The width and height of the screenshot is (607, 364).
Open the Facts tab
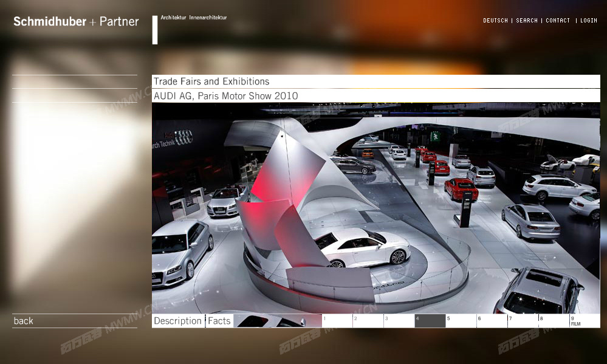219,321
